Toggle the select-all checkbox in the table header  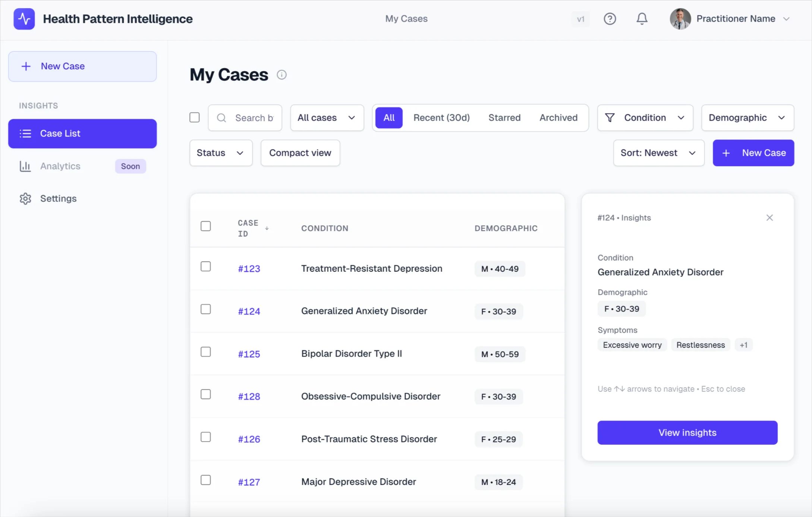tap(206, 226)
